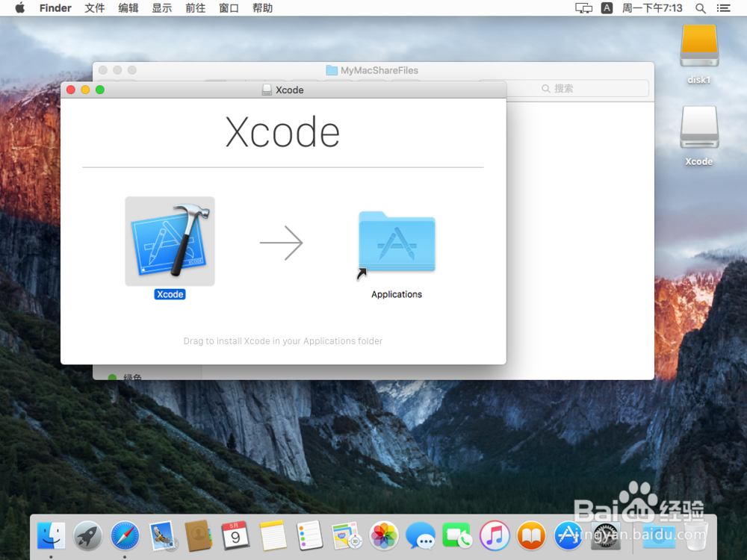Open Messages from the Dock
The width and height of the screenshot is (747, 560).
[x=420, y=535]
